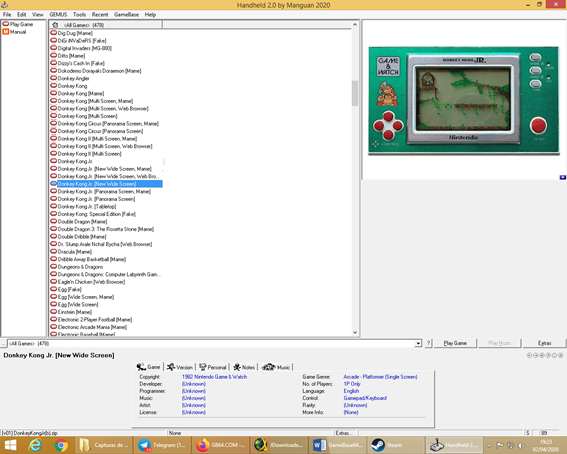The image size is (567, 454).
Task: Select Electronic Arcade Mania [Mame]
Action: point(92,327)
